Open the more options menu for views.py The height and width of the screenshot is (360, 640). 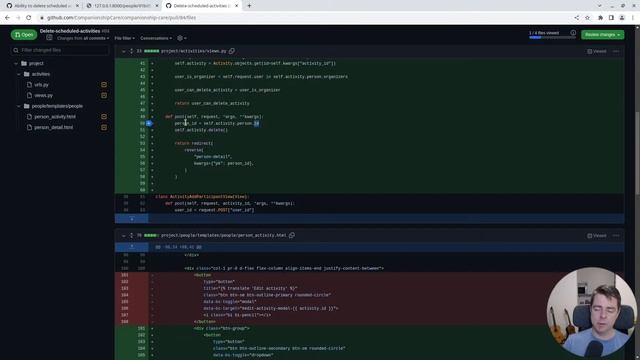616,51
